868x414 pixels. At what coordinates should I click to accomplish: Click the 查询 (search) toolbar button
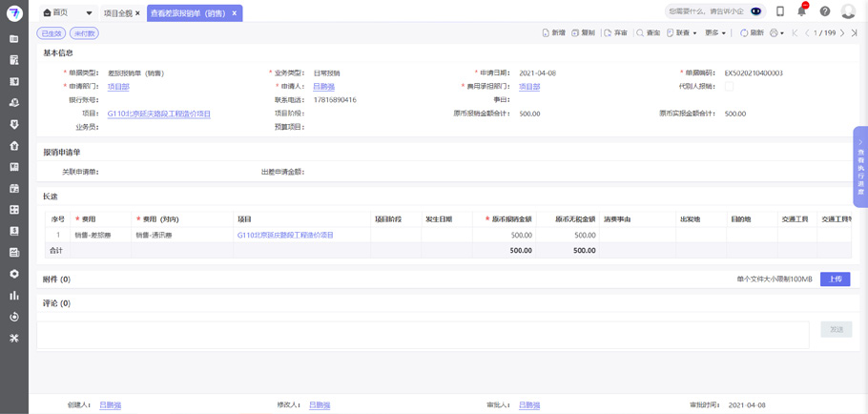click(648, 33)
